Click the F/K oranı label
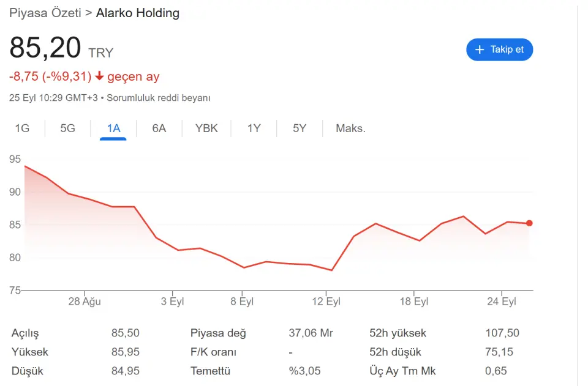The image size is (588, 386). [214, 352]
